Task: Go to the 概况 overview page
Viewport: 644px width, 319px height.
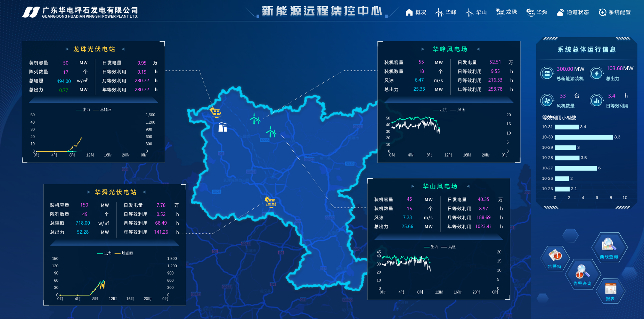Action: (x=416, y=12)
